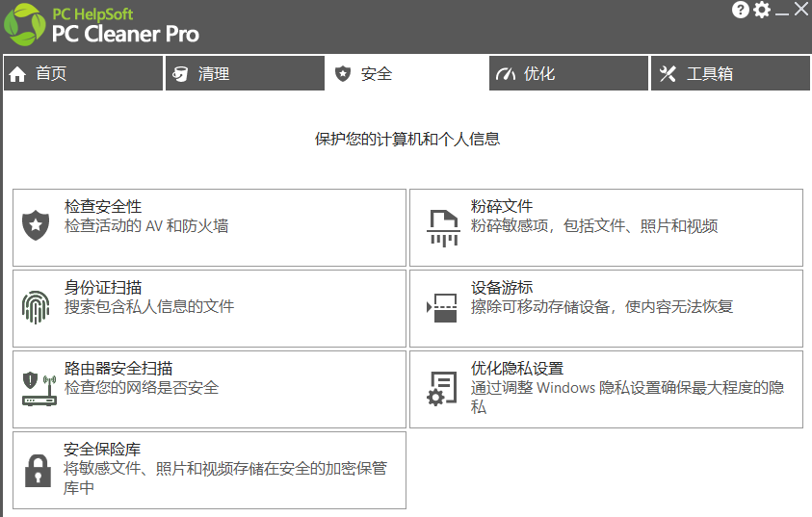This screenshot has width=812, height=517.
Task: Click the text 擦除可移动存储设备，使内容无法恢复
Action: click(x=602, y=307)
